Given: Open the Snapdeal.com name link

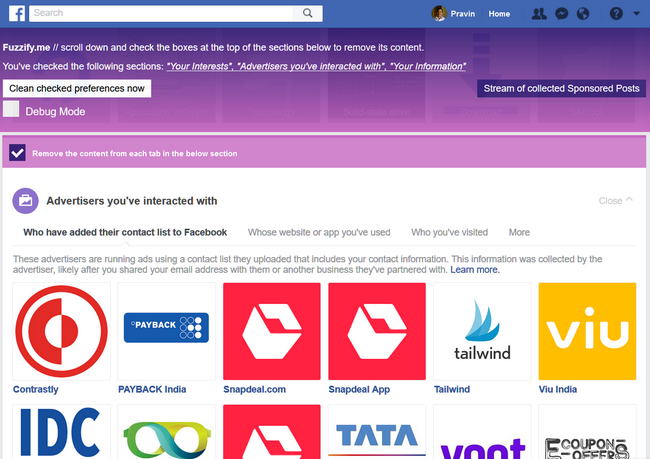Looking at the screenshot, I should pos(255,389).
